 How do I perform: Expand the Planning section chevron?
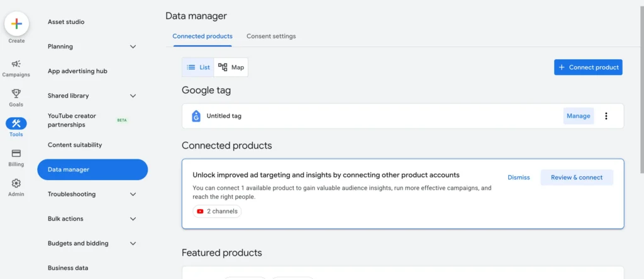pos(133,47)
